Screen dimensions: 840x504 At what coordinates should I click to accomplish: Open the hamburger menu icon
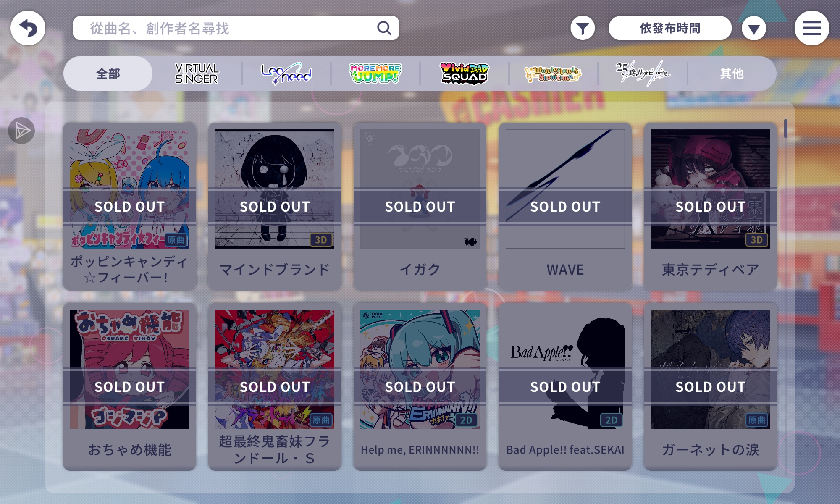click(x=811, y=28)
